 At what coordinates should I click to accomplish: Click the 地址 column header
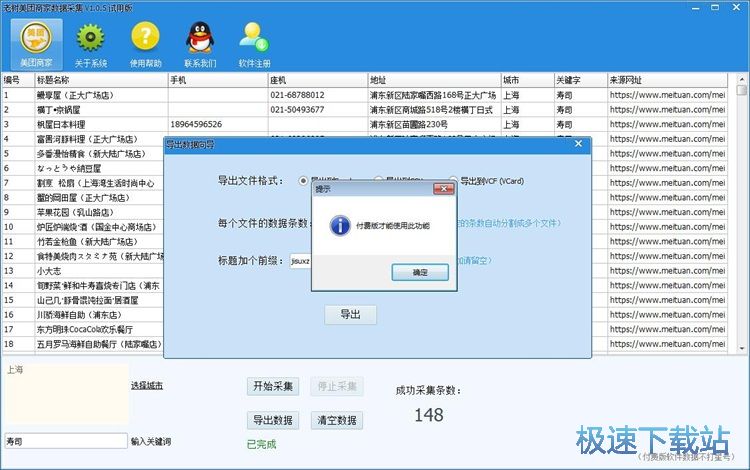(434, 80)
